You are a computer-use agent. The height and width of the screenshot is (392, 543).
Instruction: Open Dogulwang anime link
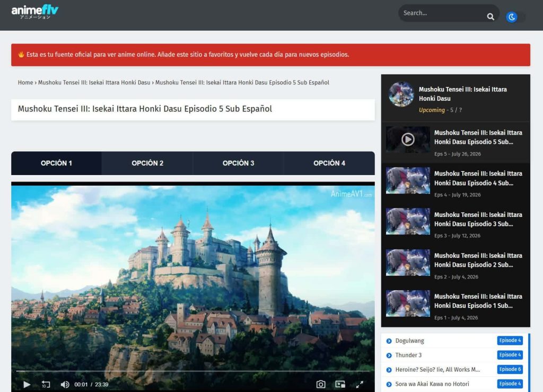pos(410,341)
